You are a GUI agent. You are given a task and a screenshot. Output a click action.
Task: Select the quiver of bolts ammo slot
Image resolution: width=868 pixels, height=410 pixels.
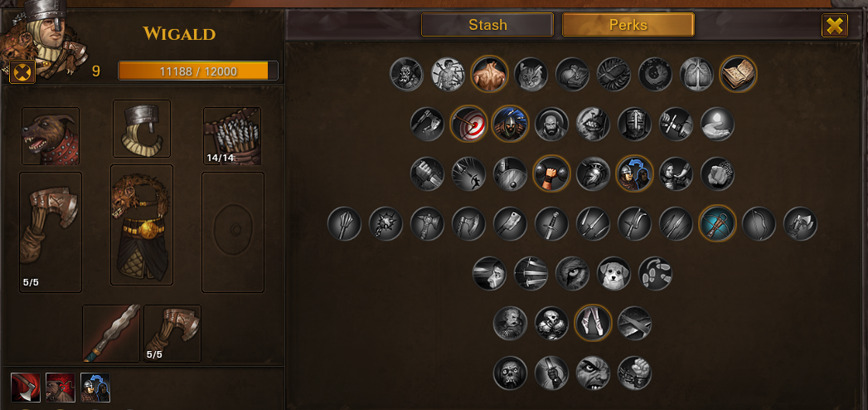(x=232, y=136)
